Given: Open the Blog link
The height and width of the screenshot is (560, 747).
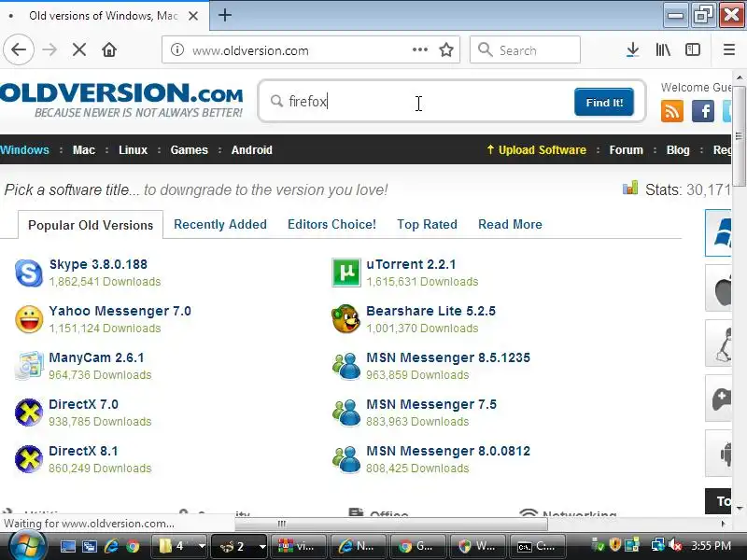Looking at the screenshot, I should click(x=678, y=150).
